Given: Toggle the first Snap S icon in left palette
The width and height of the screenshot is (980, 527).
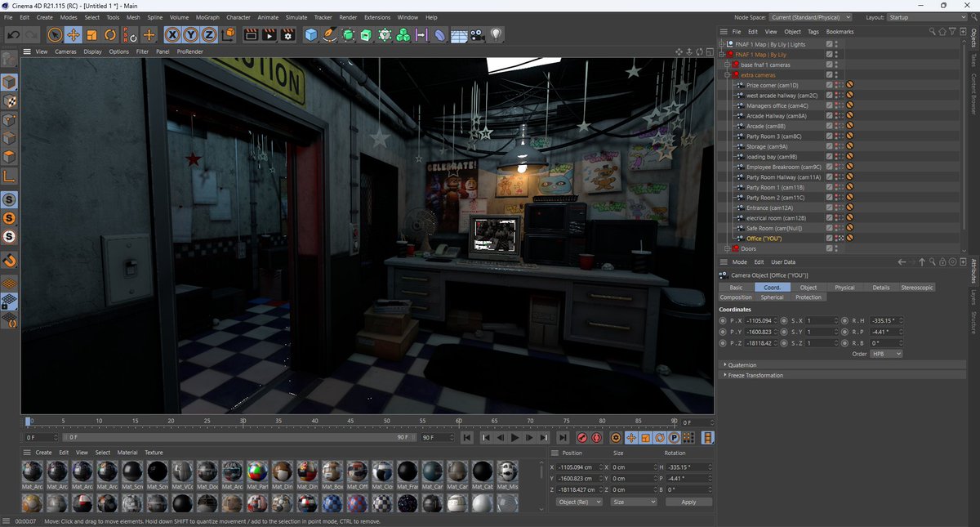Looking at the screenshot, I should pos(10,199).
